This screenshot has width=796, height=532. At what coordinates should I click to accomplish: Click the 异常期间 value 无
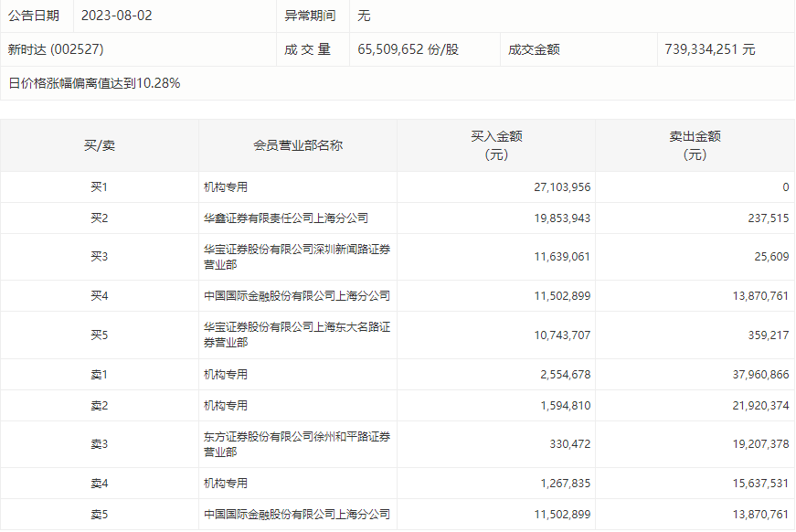364,16
